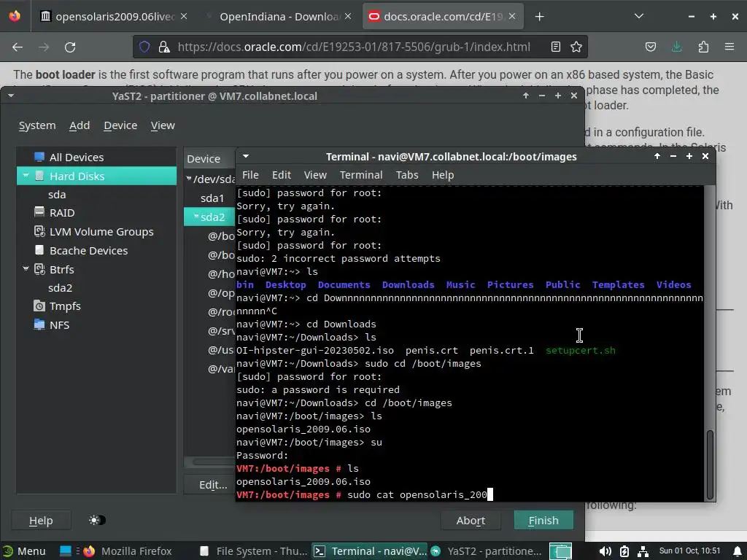Open the YaST2 Device menu
The height and width of the screenshot is (560, 747).
(120, 125)
